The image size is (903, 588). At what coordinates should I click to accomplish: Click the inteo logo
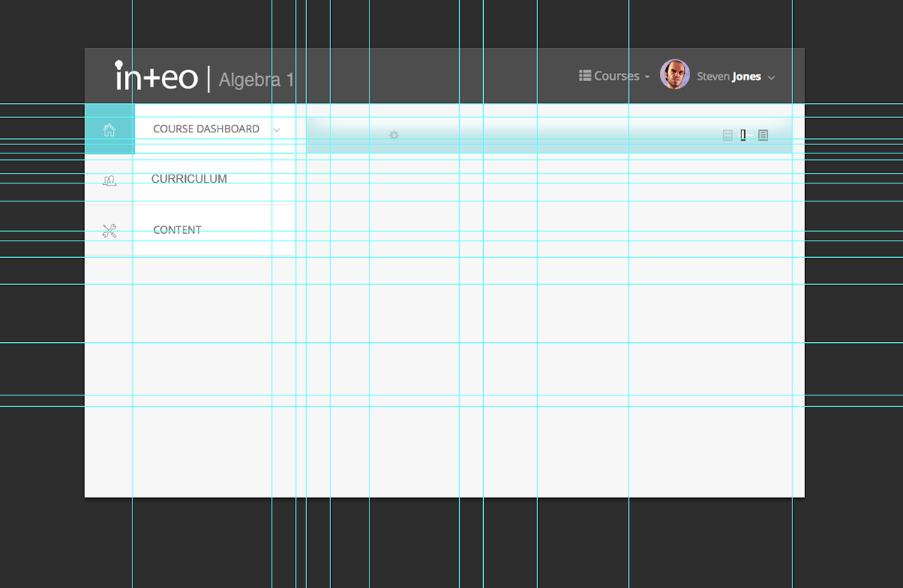tap(157, 75)
